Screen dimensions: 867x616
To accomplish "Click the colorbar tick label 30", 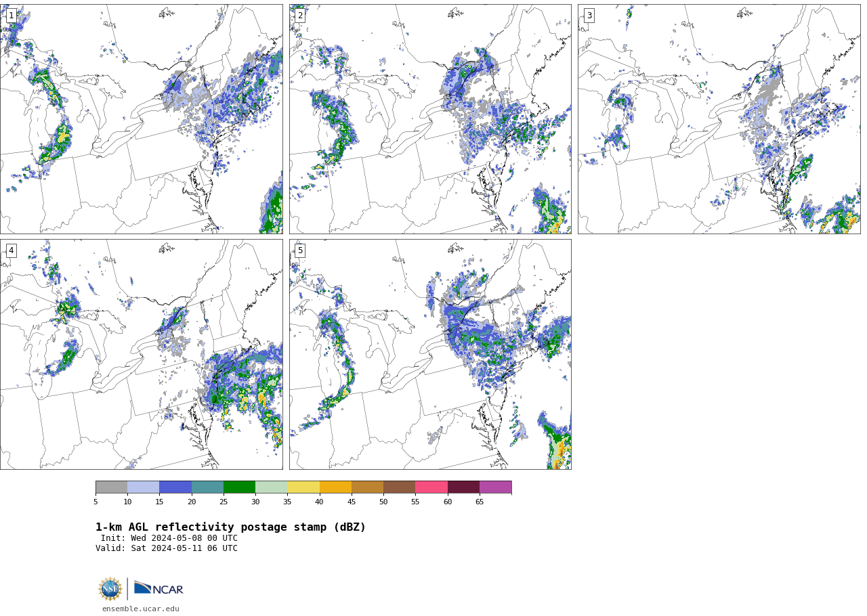I will pyautogui.click(x=255, y=502).
